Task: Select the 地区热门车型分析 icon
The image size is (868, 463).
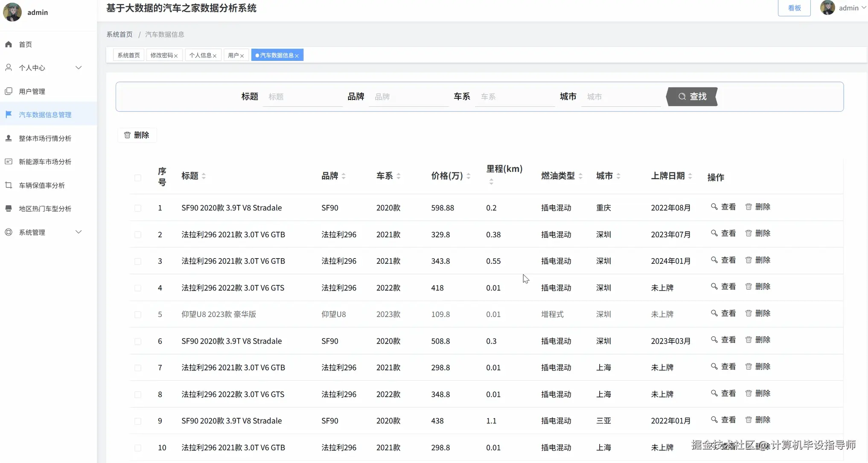Action: tap(9, 209)
